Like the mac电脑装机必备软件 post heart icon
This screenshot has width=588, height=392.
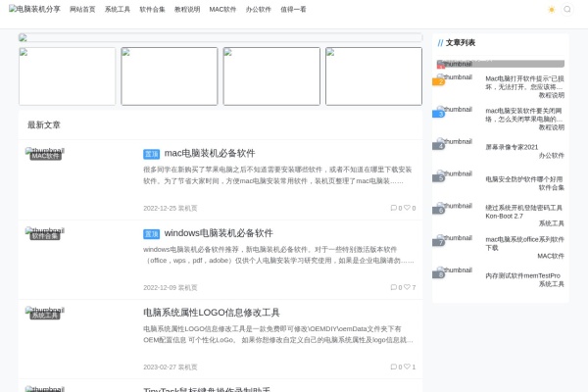tap(407, 208)
